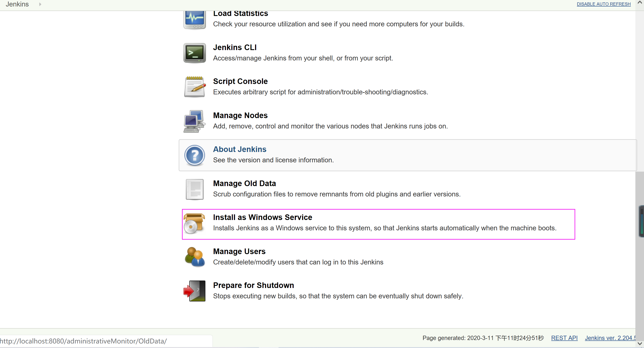
Task: Click the Jenkins ver. 2.204.5 link
Action: pos(610,338)
